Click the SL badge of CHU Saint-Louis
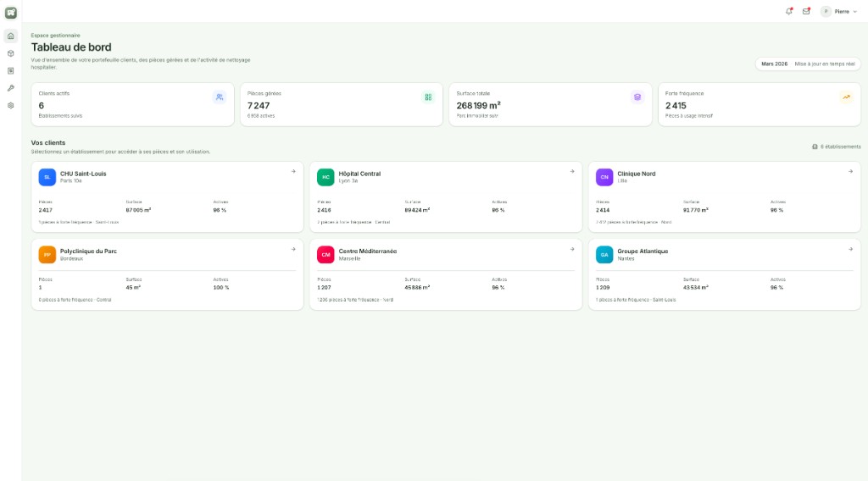868x481 pixels. 47,177
